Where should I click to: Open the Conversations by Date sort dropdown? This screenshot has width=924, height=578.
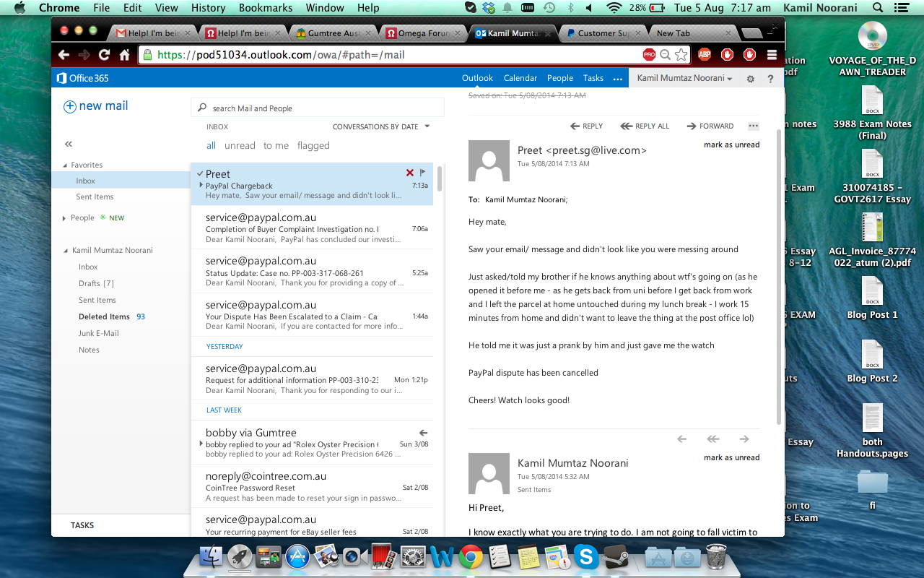(x=380, y=126)
